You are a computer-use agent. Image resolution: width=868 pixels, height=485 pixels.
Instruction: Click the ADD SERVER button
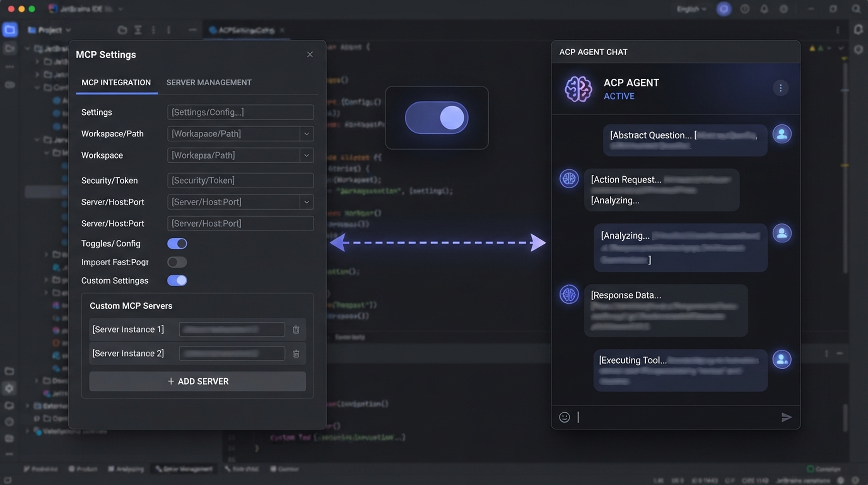(x=198, y=381)
